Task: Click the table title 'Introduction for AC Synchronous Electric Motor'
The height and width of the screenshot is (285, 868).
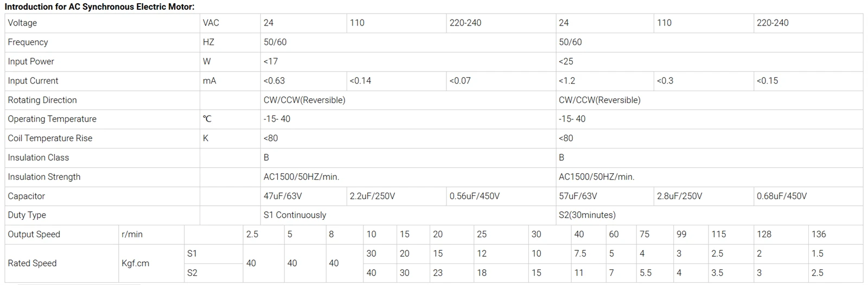Action: 99,7
